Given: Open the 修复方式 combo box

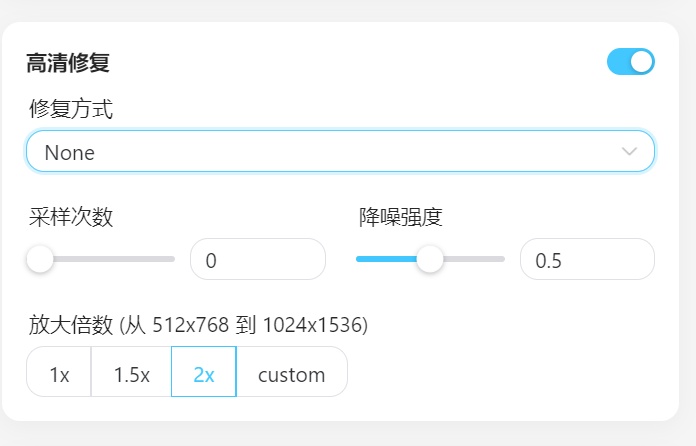Looking at the screenshot, I should pyautogui.click(x=340, y=151).
